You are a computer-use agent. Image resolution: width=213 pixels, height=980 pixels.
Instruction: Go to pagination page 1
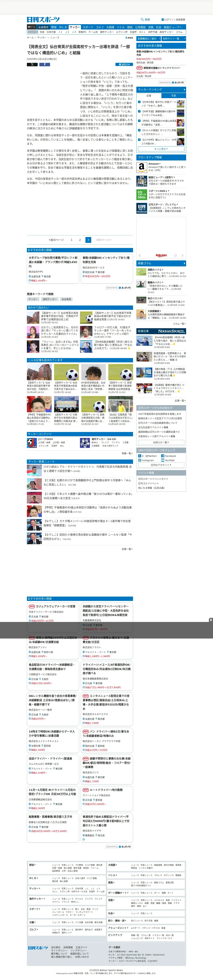72,240
